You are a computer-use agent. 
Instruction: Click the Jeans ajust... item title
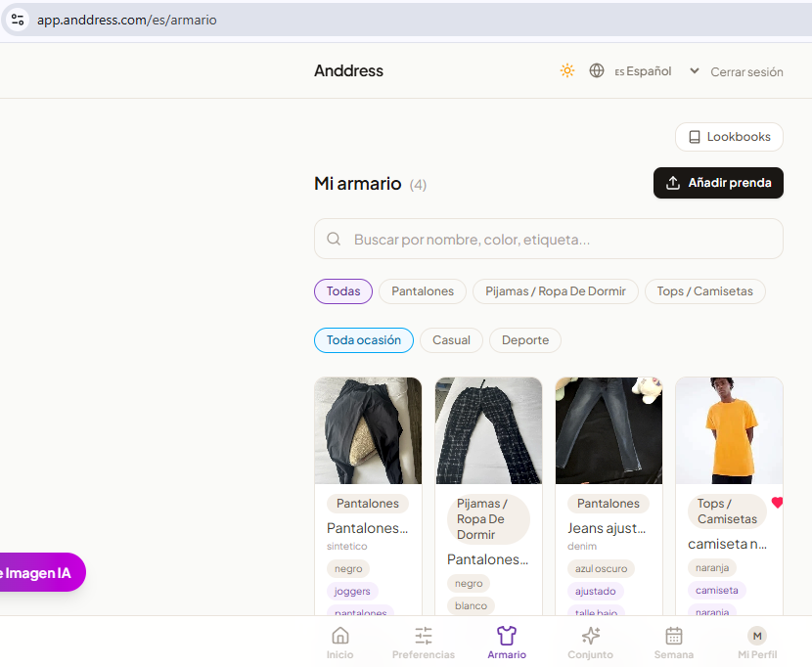607,528
